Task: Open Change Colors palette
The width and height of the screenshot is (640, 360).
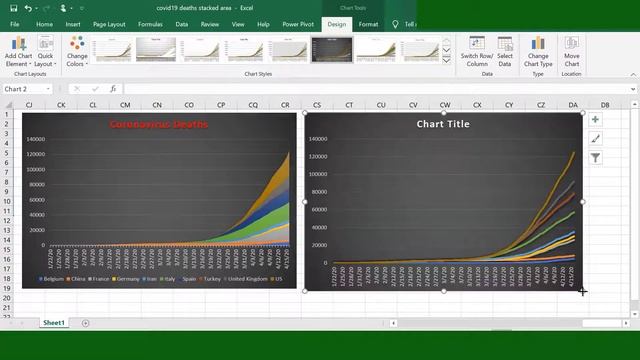Action: (x=77, y=51)
